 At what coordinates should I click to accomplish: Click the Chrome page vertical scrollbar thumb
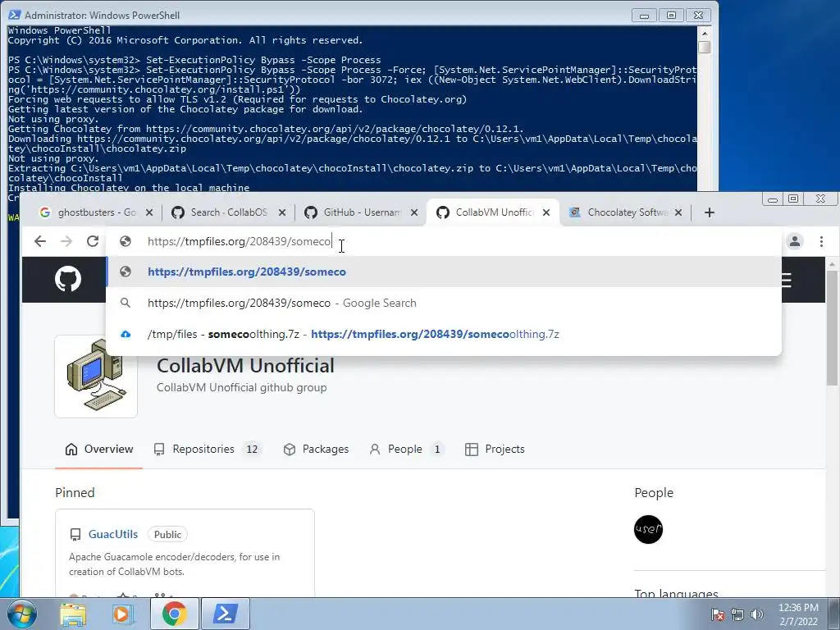click(832, 326)
